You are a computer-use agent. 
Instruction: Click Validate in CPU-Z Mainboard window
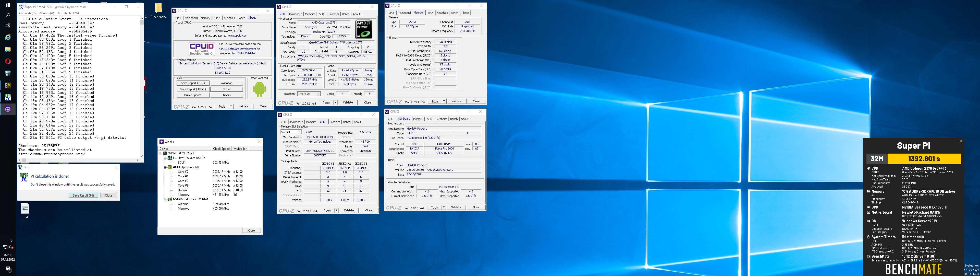pos(456,207)
